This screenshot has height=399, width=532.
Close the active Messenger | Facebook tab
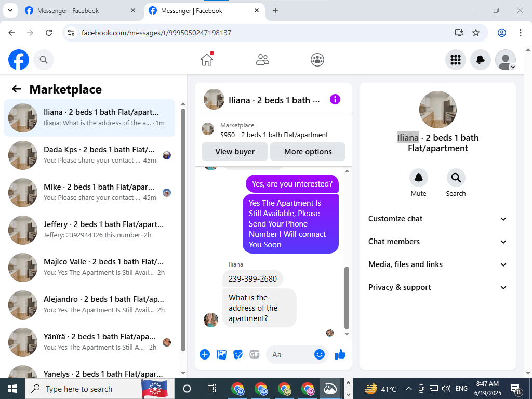pyautogui.click(x=257, y=10)
